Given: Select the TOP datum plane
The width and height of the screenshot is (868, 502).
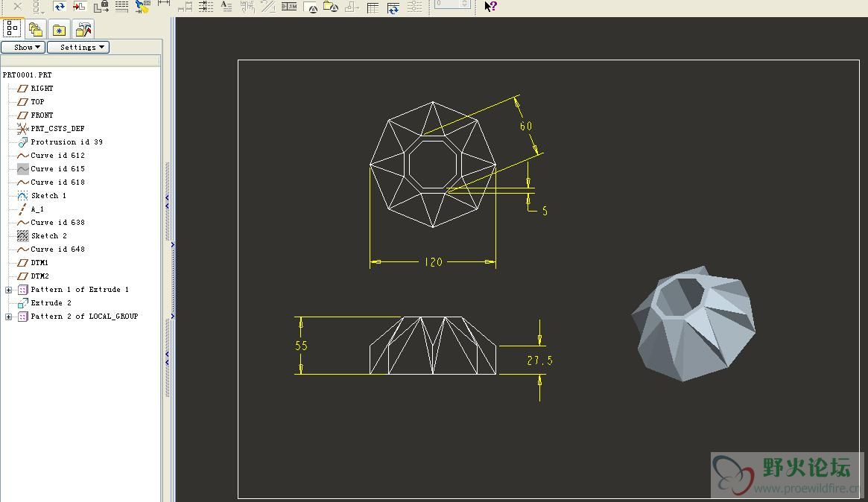Looking at the screenshot, I should pyautogui.click(x=38, y=102).
